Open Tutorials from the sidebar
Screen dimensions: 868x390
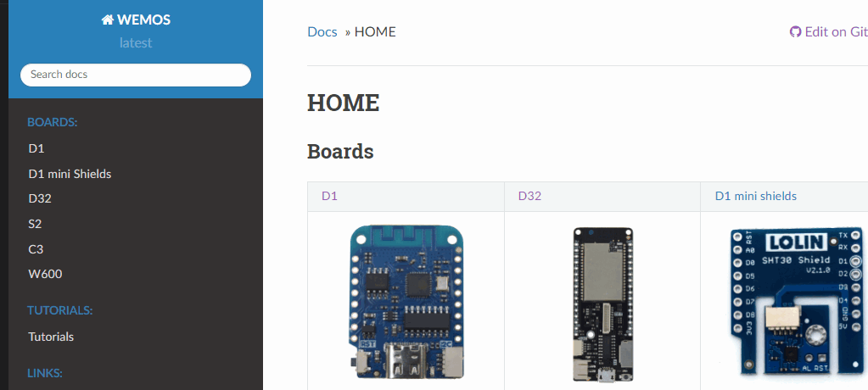click(x=51, y=337)
